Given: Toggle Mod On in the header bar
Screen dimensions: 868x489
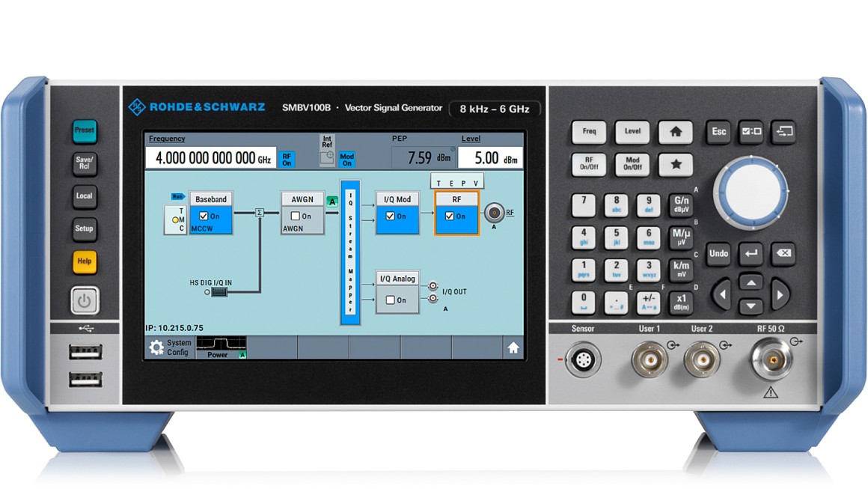Looking at the screenshot, I should coord(346,160).
